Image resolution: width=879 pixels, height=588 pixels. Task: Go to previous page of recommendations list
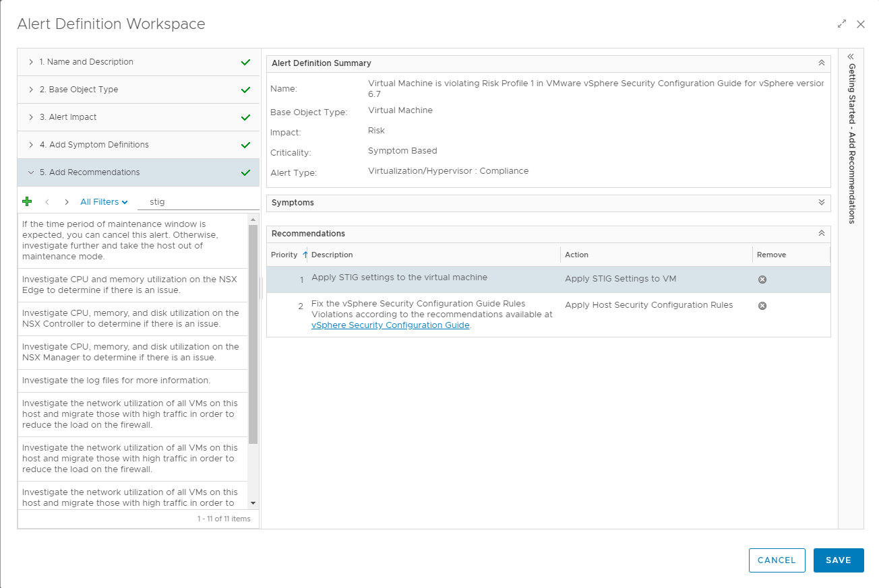pos(47,202)
